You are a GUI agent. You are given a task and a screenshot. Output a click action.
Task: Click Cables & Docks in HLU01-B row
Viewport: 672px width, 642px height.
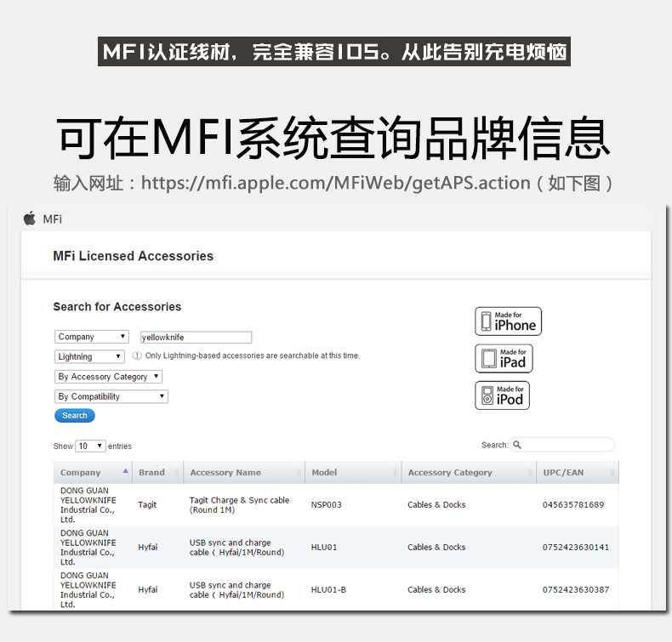click(x=436, y=590)
